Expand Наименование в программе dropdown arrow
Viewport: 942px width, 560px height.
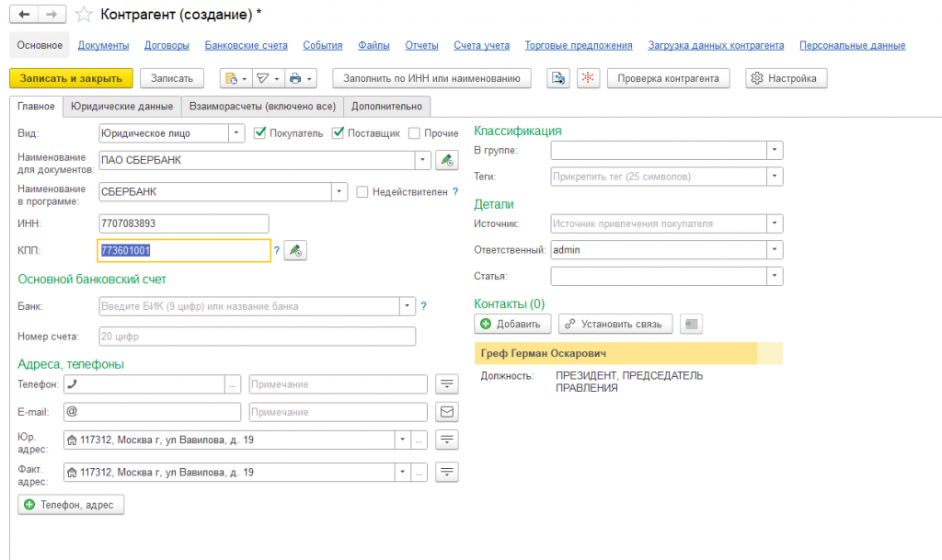click(x=339, y=191)
